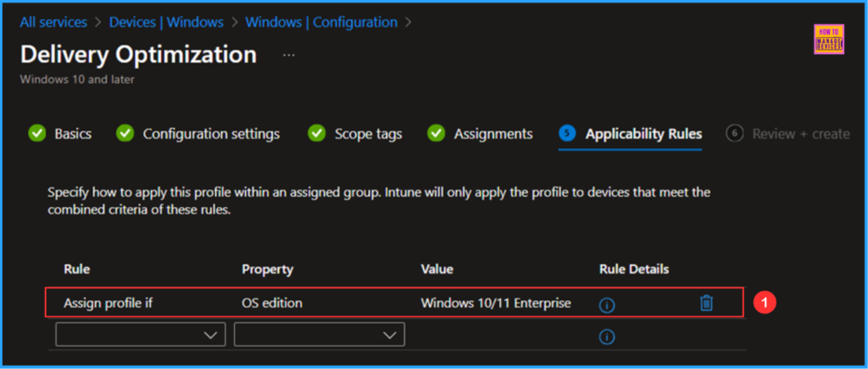The height and width of the screenshot is (369, 868).
Task: Click the Rule Details column header
Action: click(634, 269)
